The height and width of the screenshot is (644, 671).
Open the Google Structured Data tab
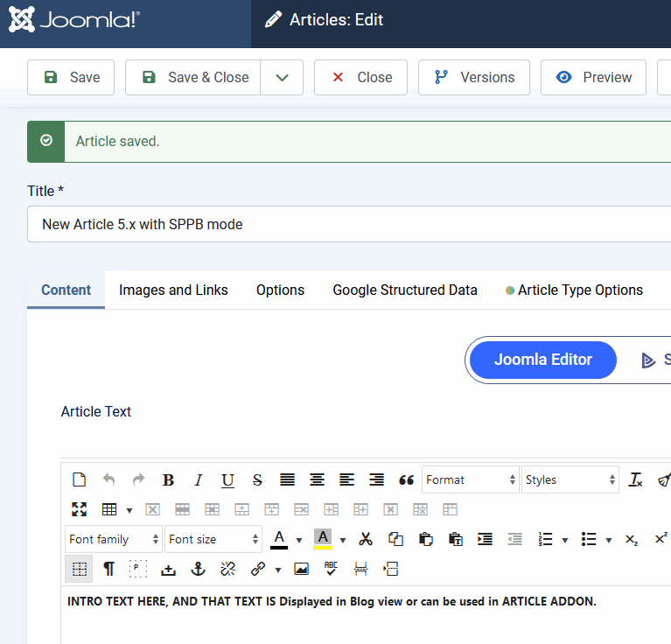[x=405, y=290]
